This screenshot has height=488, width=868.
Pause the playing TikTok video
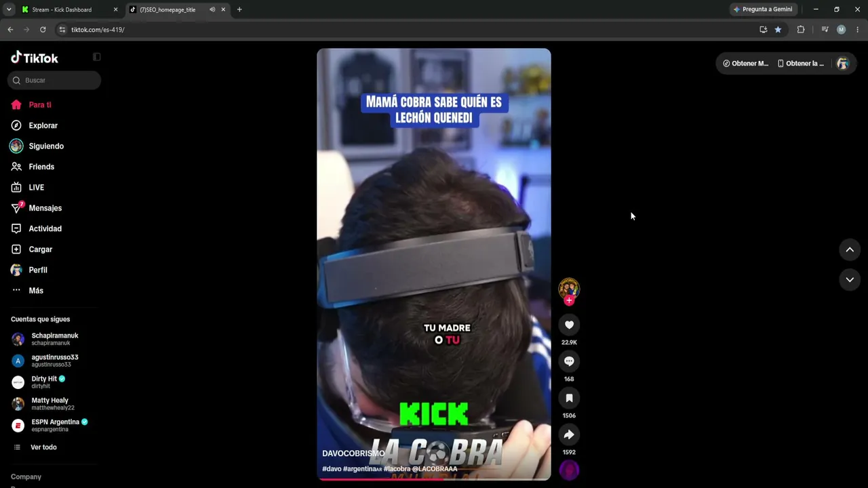(x=434, y=264)
